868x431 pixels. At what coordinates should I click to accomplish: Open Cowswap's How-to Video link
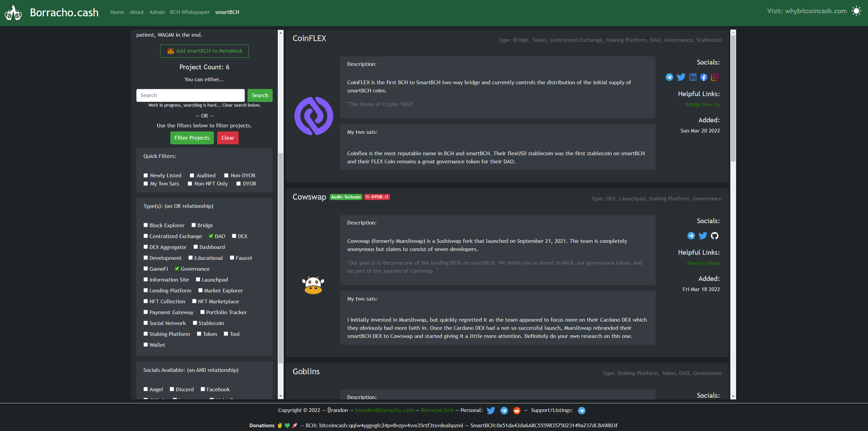[x=703, y=263]
